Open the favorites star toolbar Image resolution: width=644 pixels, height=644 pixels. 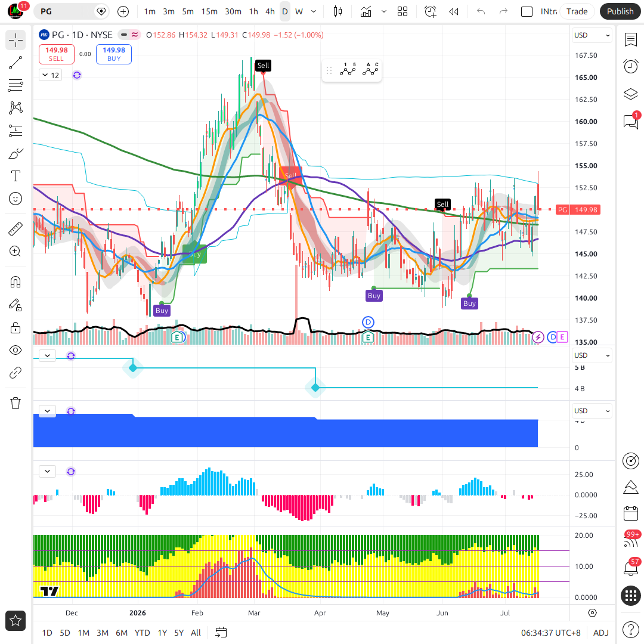[x=16, y=621]
